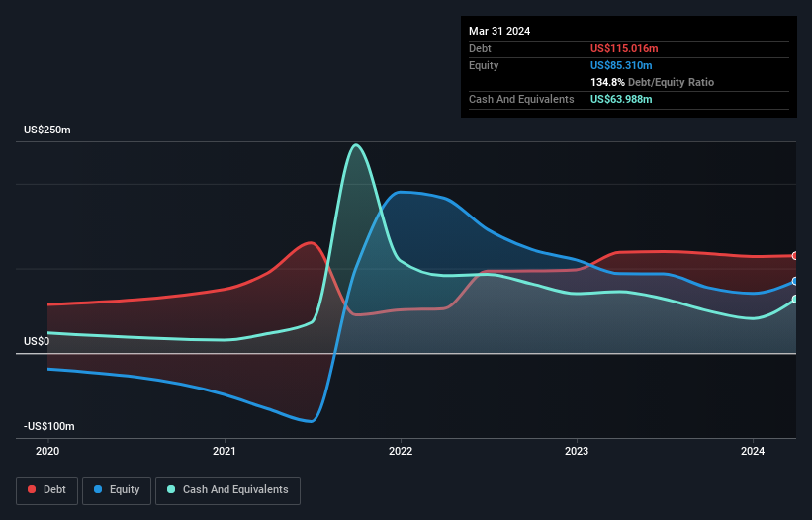Click the US$85.310m equity value
The image size is (812, 520).
click(x=621, y=65)
